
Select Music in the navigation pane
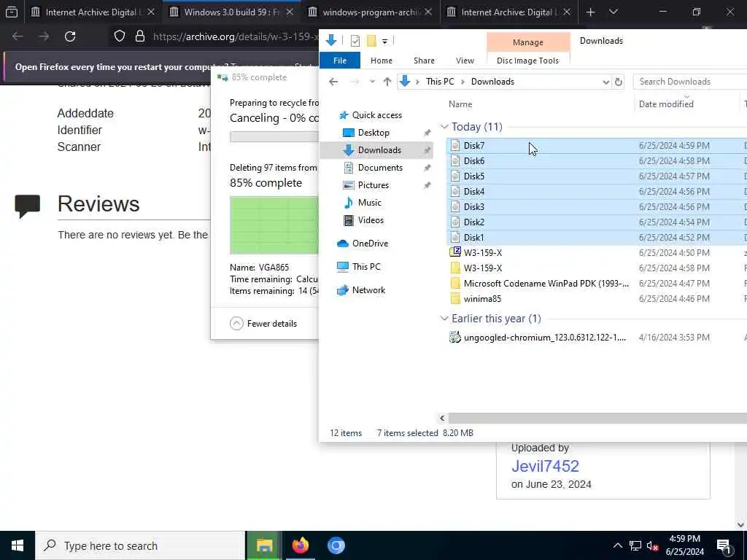[x=370, y=203]
